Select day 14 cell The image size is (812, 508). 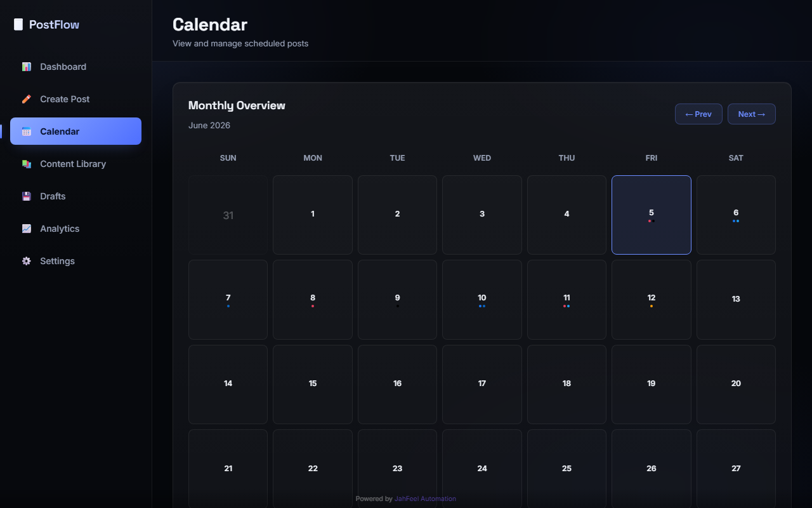(x=228, y=384)
